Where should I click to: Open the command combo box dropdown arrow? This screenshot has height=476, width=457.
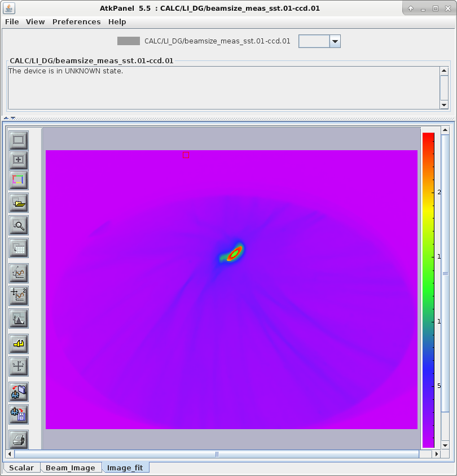pos(335,41)
